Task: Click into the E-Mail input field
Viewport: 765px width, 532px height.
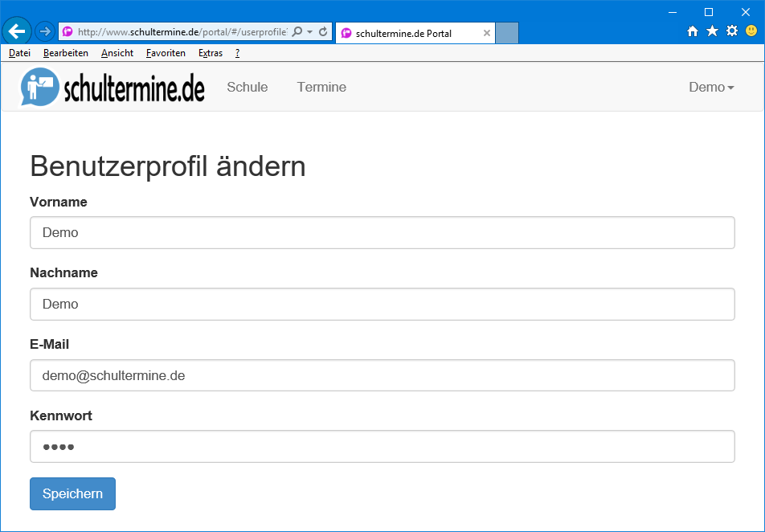Action: coord(382,375)
